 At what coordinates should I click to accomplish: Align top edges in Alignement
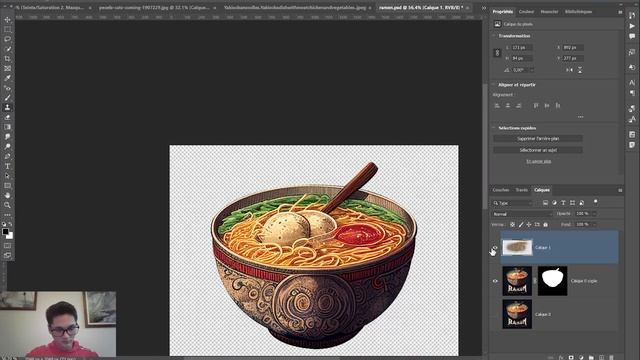pyautogui.click(x=536, y=106)
